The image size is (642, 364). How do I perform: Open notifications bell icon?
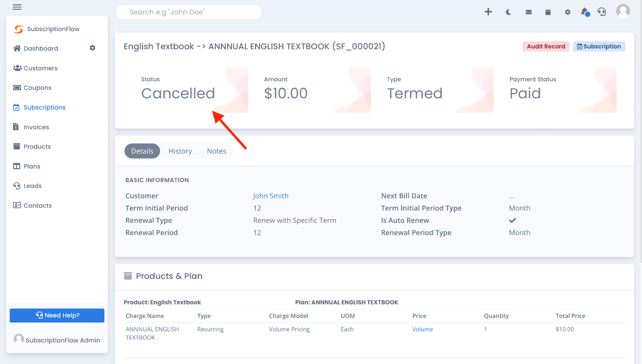pos(585,12)
